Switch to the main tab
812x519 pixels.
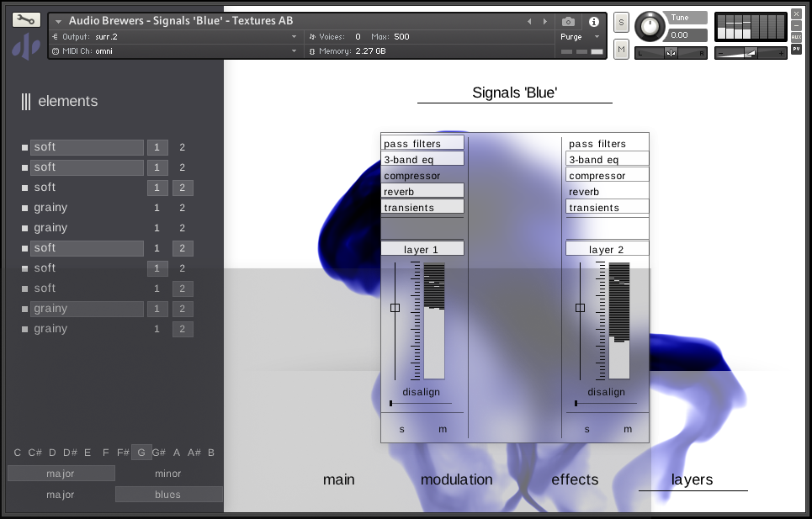tap(338, 479)
